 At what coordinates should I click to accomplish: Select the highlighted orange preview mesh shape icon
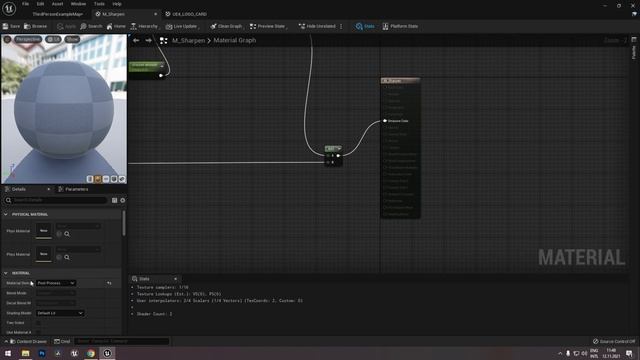click(98, 179)
